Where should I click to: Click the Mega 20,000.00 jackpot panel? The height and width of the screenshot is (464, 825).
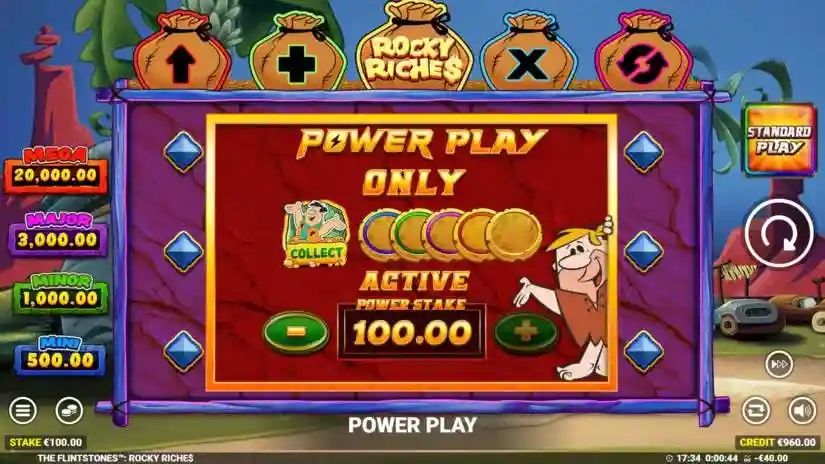(x=55, y=171)
